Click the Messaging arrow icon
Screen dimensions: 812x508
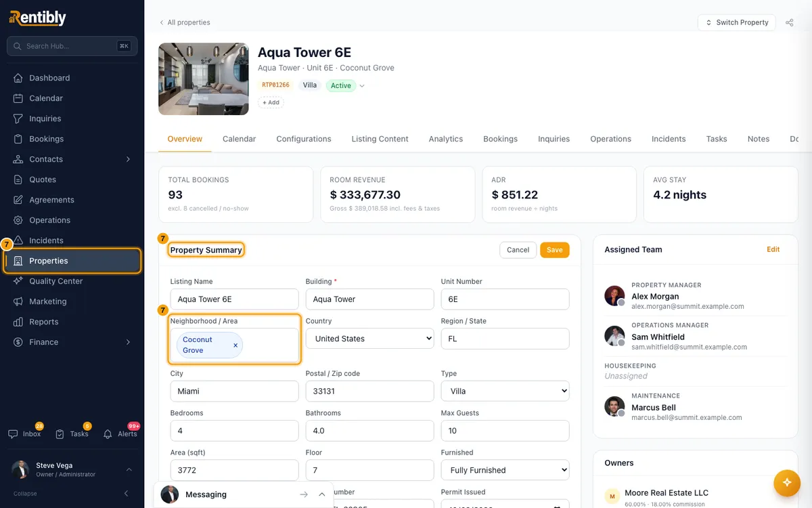pos(304,494)
